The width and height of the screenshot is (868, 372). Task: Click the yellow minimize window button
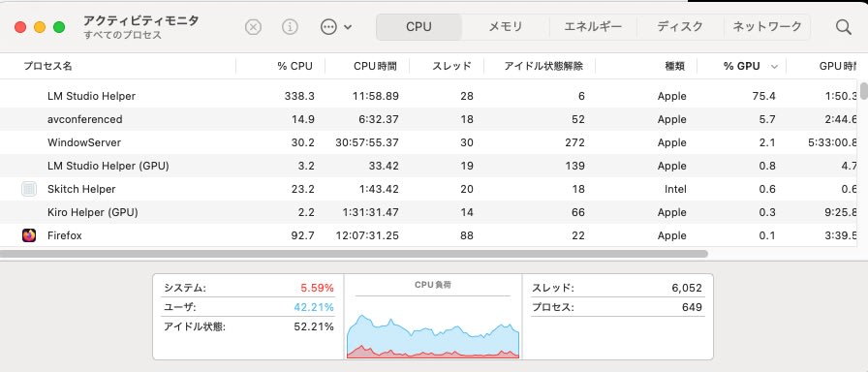pos(40,27)
